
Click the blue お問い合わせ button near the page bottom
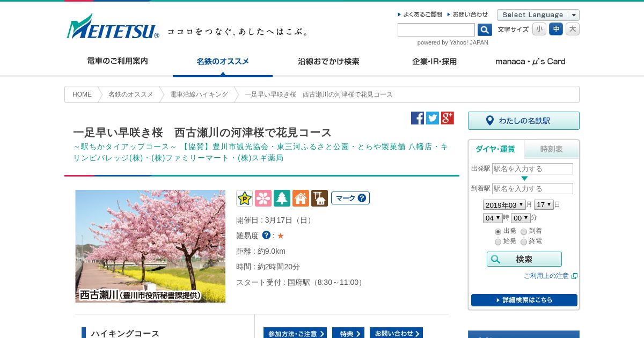tap(396, 333)
